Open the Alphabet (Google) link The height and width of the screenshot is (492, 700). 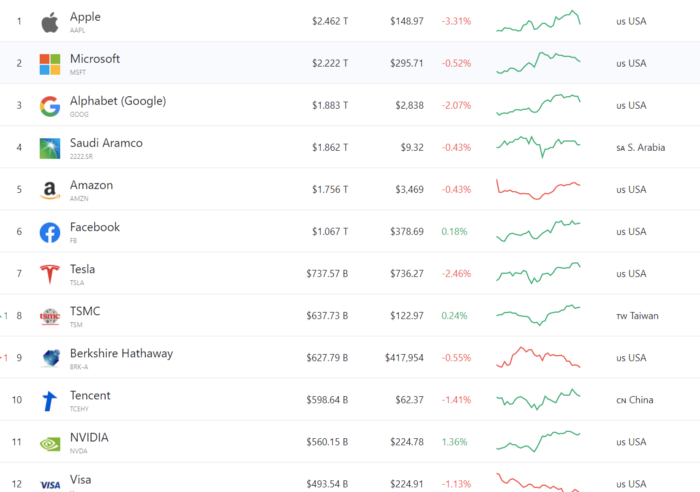click(x=118, y=101)
